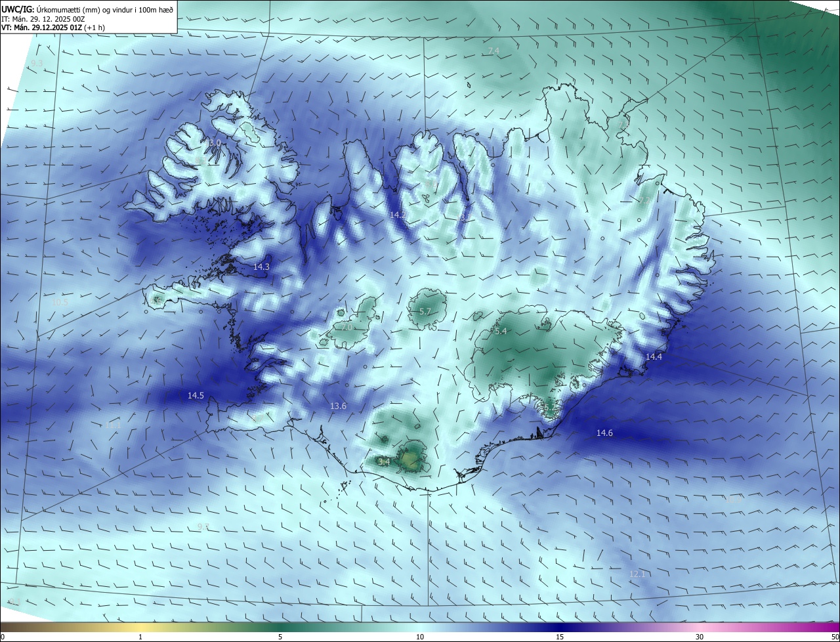Image resolution: width=840 pixels, height=642 pixels.
Task: Click the 14.6 value label on the map
Action: click(604, 433)
